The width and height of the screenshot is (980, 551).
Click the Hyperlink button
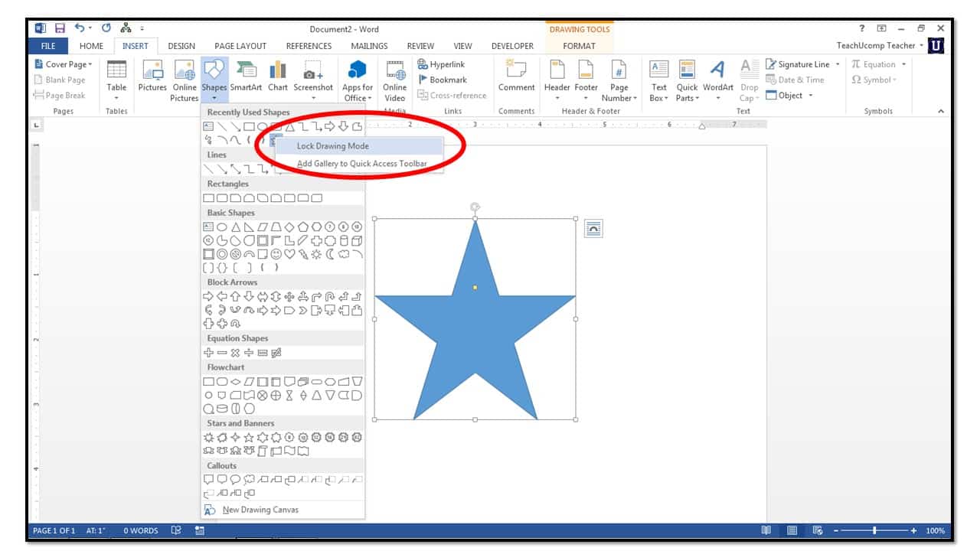442,64
